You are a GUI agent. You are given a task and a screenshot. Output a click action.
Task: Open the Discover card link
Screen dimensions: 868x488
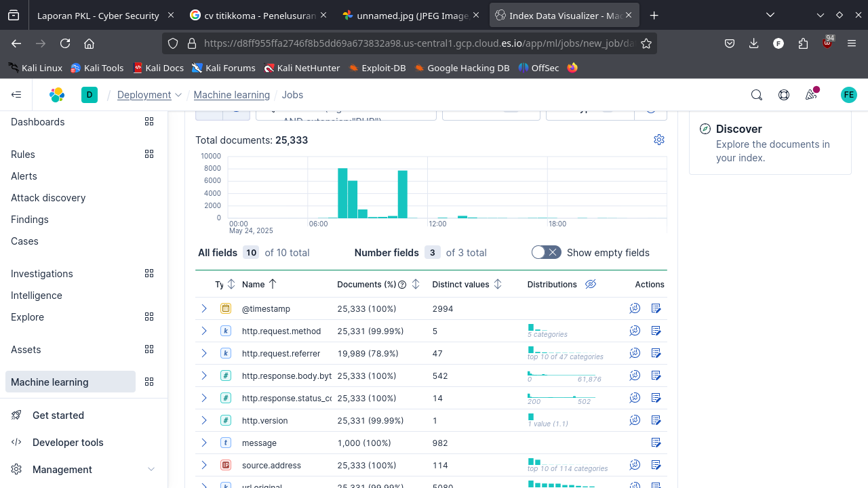pos(738,129)
